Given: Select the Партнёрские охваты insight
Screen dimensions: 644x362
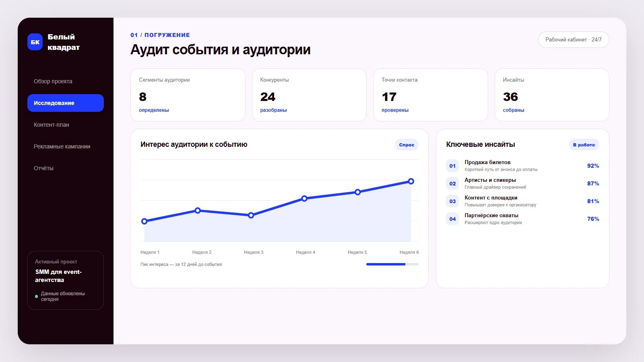Looking at the screenshot, I should [x=522, y=219].
